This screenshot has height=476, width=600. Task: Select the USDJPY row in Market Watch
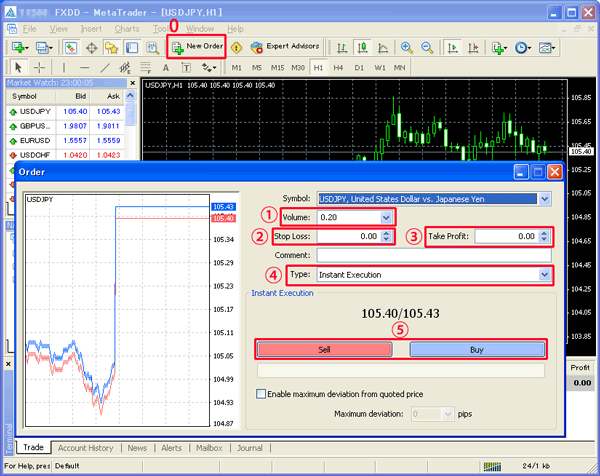tap(64, 111)
